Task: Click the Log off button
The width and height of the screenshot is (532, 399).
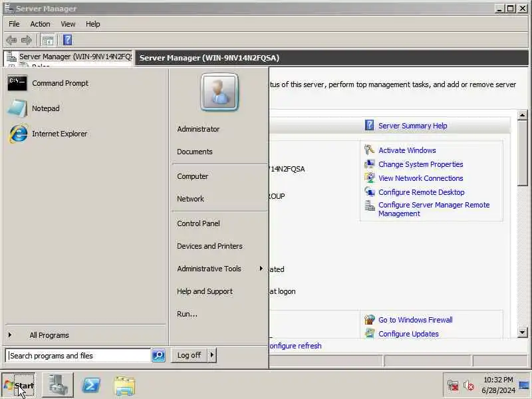Action: pyautogui.click(x=189, y=355)
